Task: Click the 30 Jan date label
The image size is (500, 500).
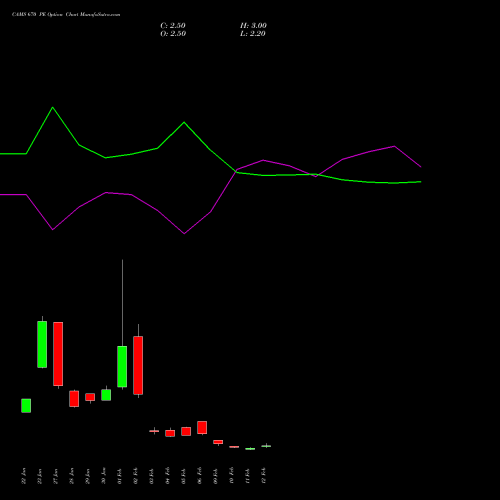Action: tap(104, 476)
